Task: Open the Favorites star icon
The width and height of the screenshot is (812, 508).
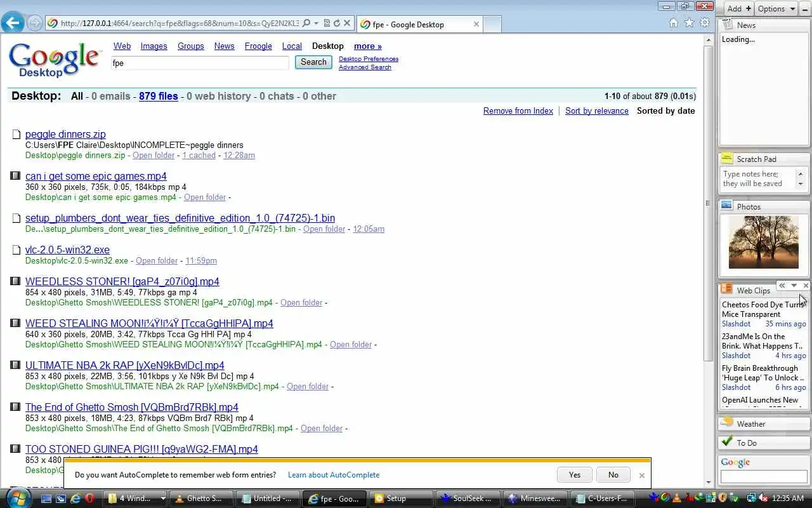Action: (690, 23)
